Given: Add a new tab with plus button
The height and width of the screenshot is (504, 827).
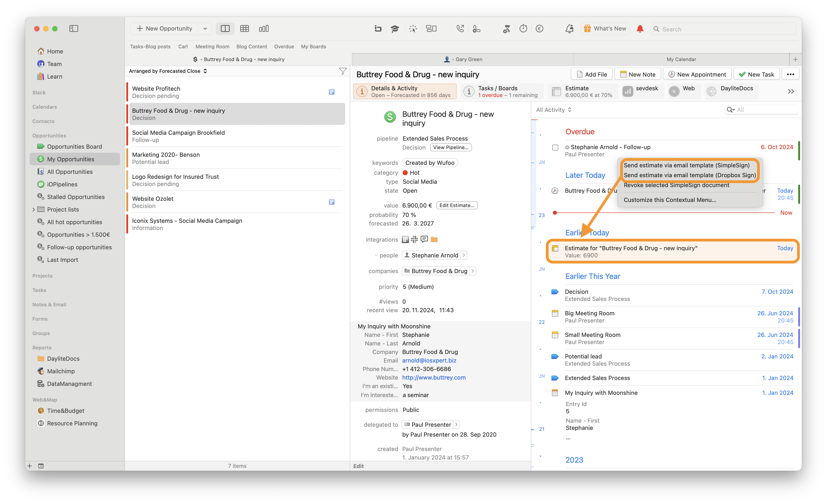Looking at the screenshot, I should click(795, 59).
